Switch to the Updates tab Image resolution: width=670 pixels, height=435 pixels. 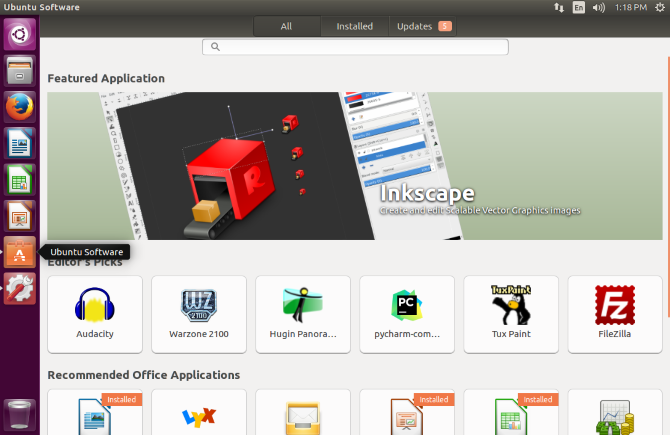pos(423,26)
